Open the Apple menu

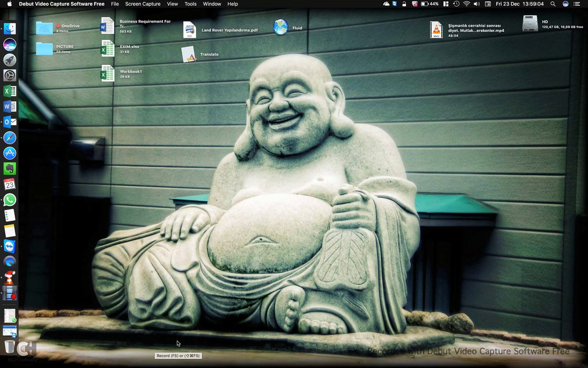(9, 4)
